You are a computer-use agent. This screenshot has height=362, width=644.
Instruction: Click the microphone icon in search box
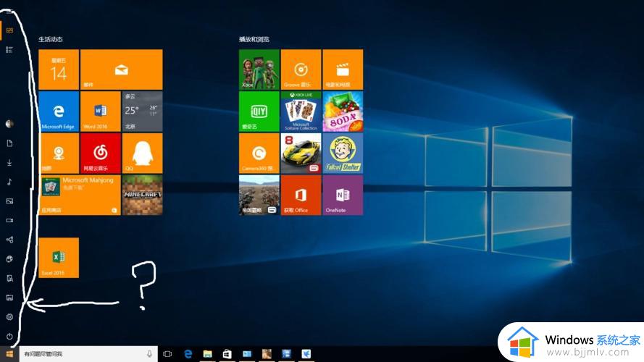pyautogui.click(x=149, y=354)
